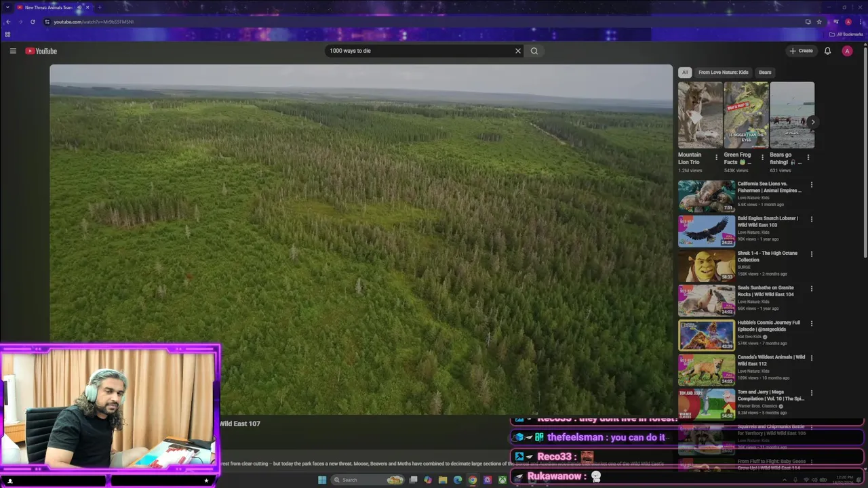Click the Warner Bros. Classics channel name

coord(759,406)
